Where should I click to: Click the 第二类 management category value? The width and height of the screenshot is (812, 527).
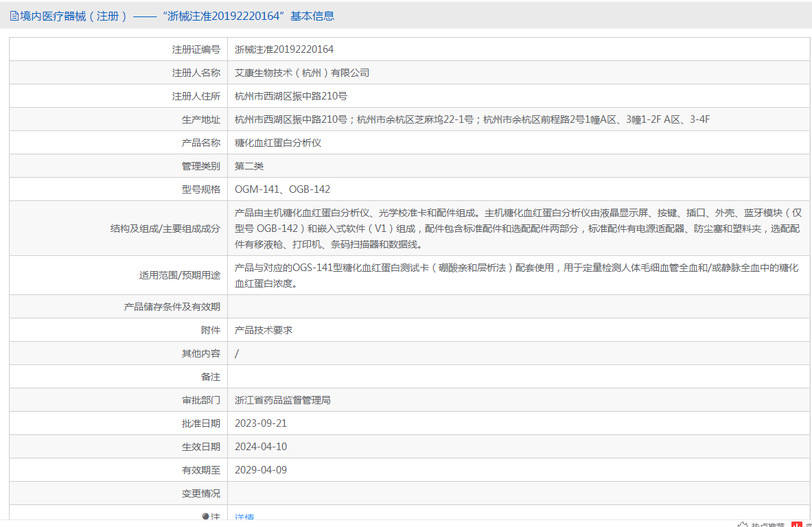tap(249, 166)
